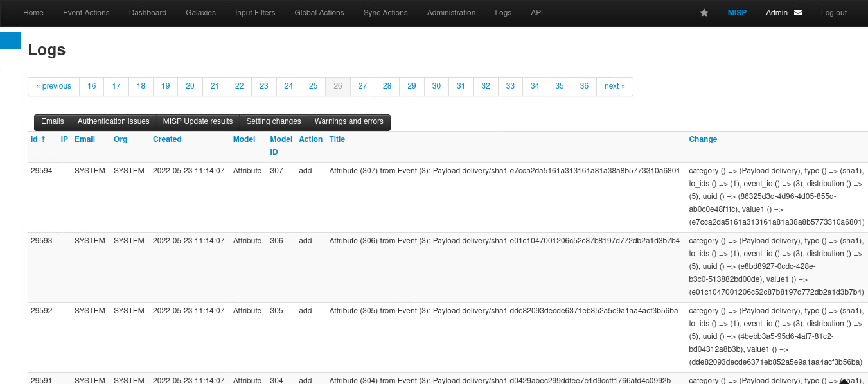View MISP Update results logs
Image resolution: width=868 pixels, height=384 pixels.
click(x=197, y=122)
